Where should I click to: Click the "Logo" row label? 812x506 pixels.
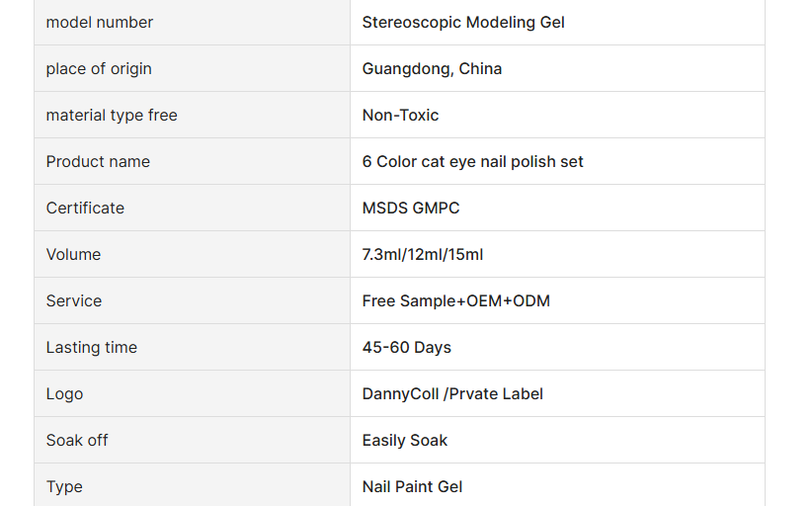click(x=64, y=393)
